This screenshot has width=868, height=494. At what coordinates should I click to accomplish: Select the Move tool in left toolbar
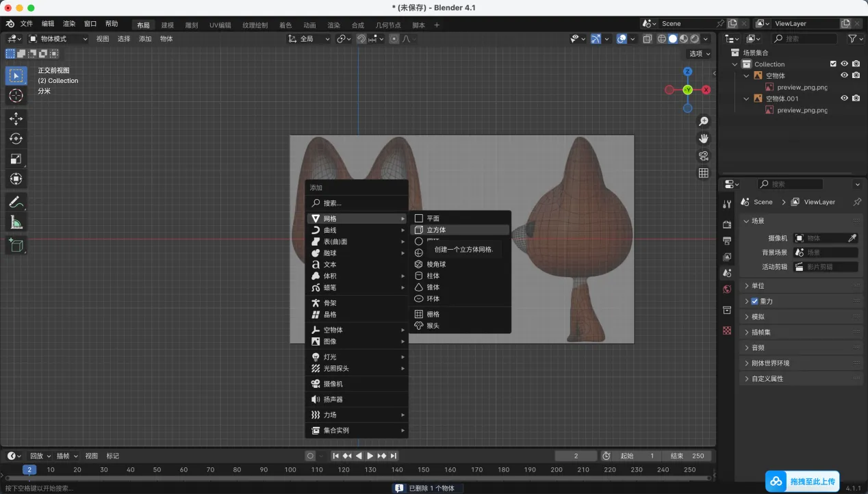click(16, 118)
